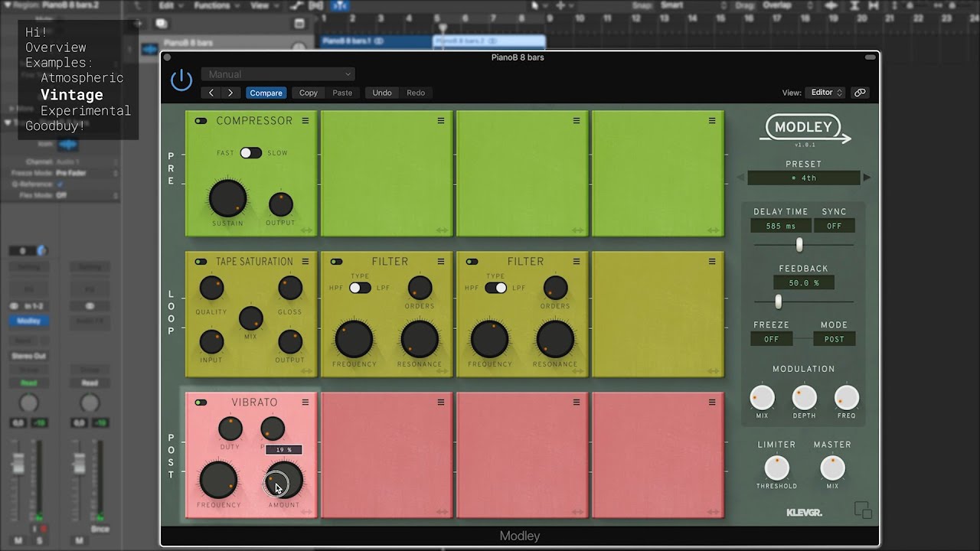Image resolution: width=980 pixels, height=551 pixels.
Task: Click the Compare button
Action: 266,93
